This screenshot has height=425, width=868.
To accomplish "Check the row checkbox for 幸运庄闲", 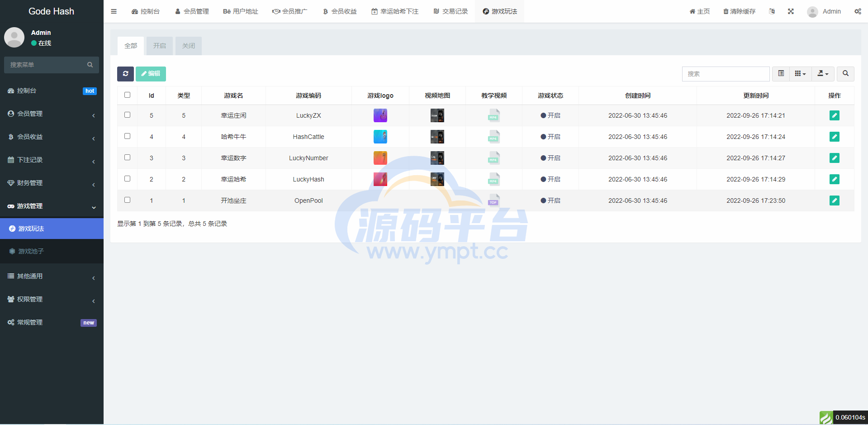I will (x=127, y=115).
